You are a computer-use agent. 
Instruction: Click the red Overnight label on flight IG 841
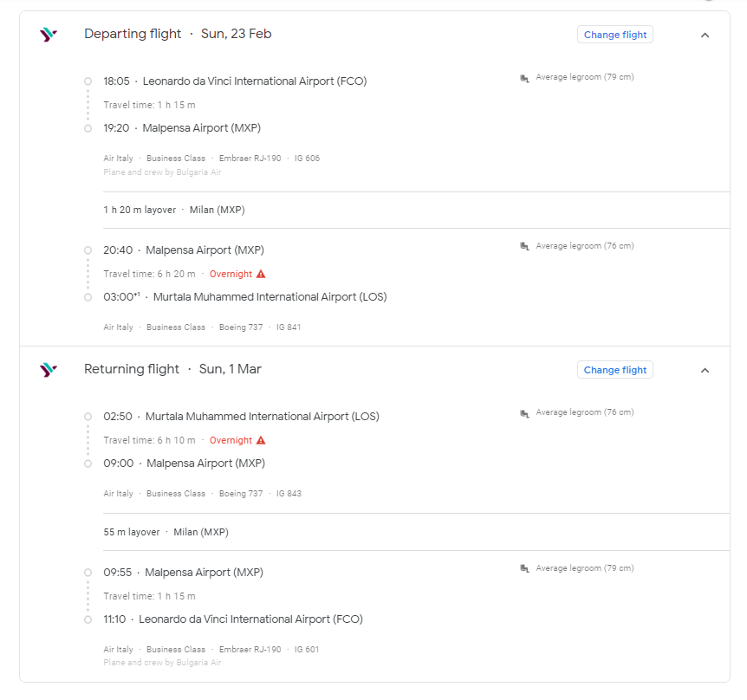(x=231, y=274)
